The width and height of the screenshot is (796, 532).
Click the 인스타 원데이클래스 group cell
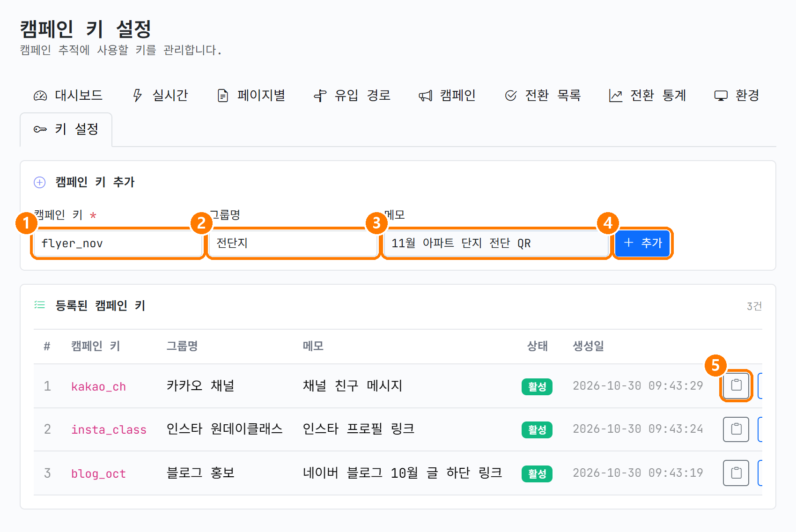click(225, 429)
